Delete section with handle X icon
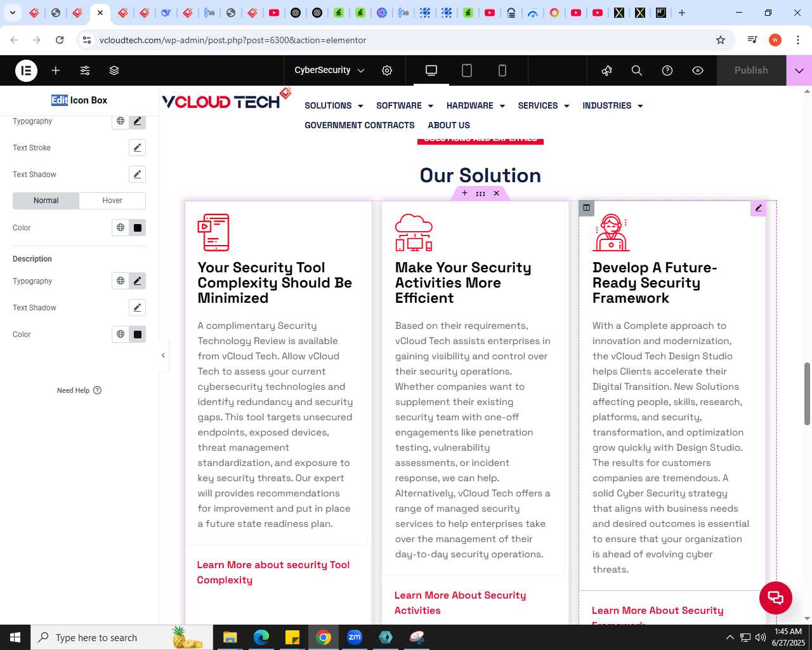 pos(496,193)
